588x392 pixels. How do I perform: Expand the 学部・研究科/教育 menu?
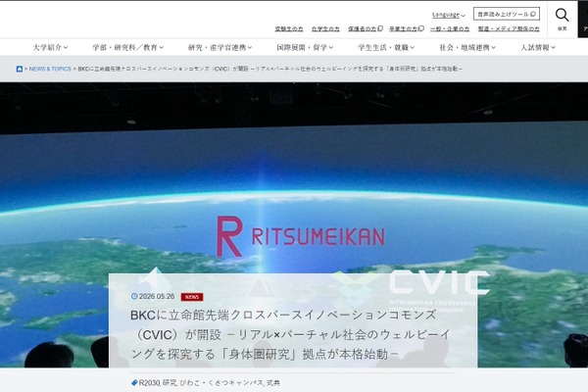coord(127,47)
